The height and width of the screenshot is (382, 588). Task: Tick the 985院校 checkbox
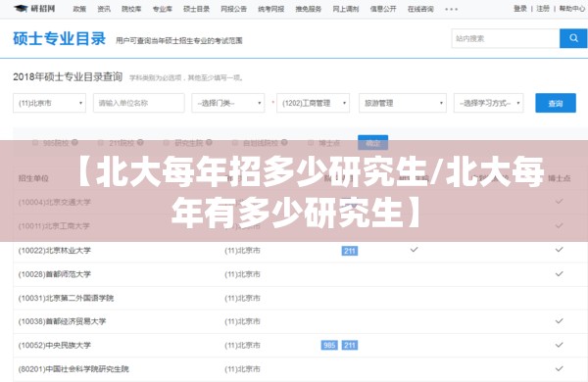35,142
